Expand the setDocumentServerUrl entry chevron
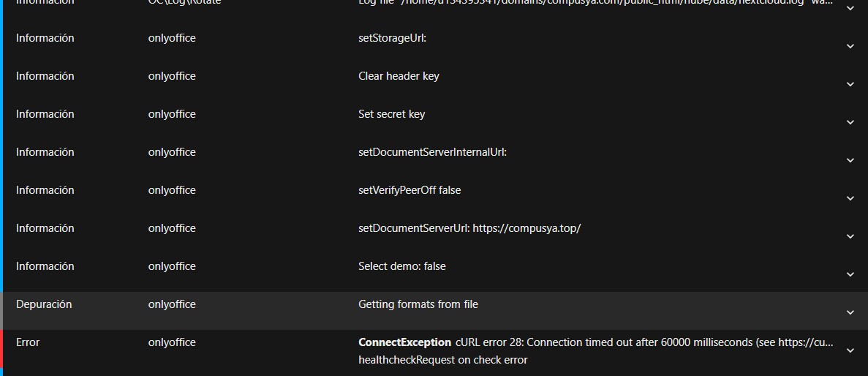This screenshot has width=868, height=376. pos(850,236)
